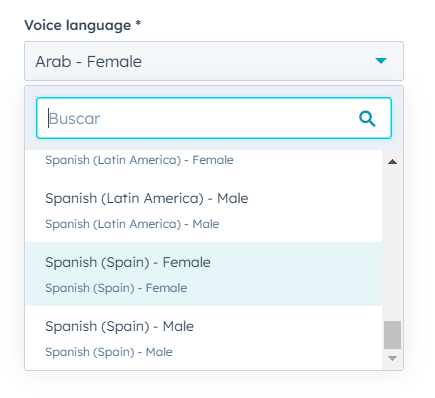Click the "Arab - Female" selected value text
This screenshot has width=435, height=398.
[x=89, y=62]
